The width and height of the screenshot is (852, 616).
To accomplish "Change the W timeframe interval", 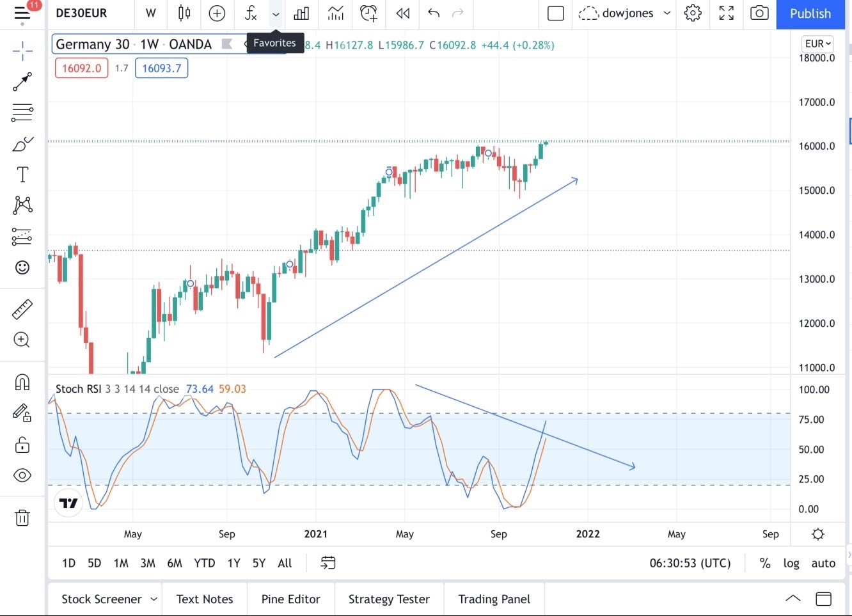I will pos(151,13).
